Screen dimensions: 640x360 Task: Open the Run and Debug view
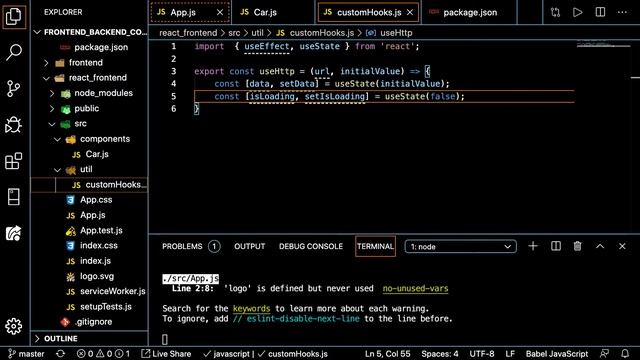point(13,125)
